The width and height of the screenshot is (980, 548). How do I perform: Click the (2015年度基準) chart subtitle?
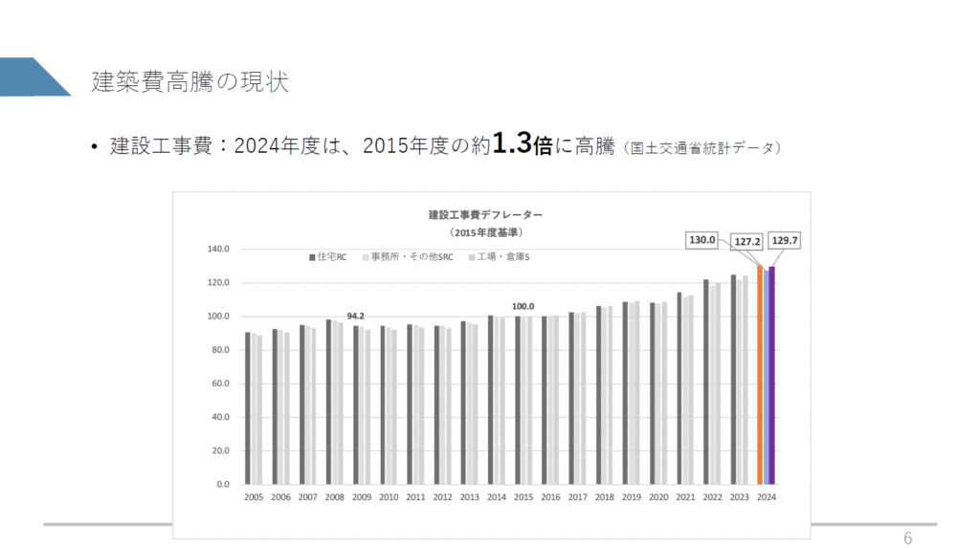[x=485, y=231]
